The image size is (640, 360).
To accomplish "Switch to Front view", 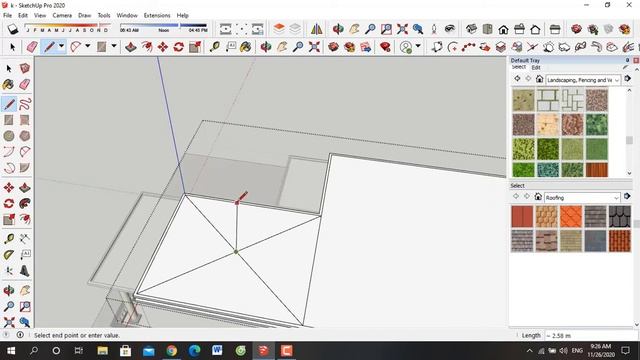I will pyautogui.click(x=503, y=29).
